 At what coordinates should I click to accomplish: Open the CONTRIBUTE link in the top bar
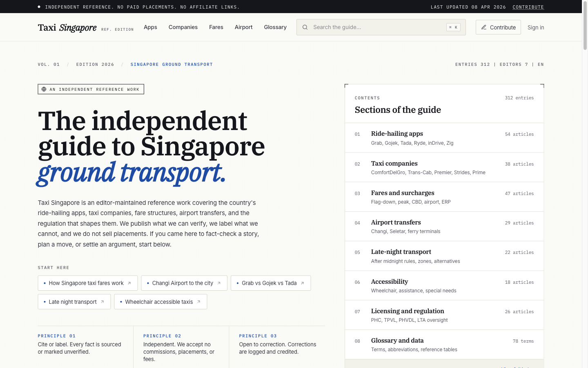[528, 7]
